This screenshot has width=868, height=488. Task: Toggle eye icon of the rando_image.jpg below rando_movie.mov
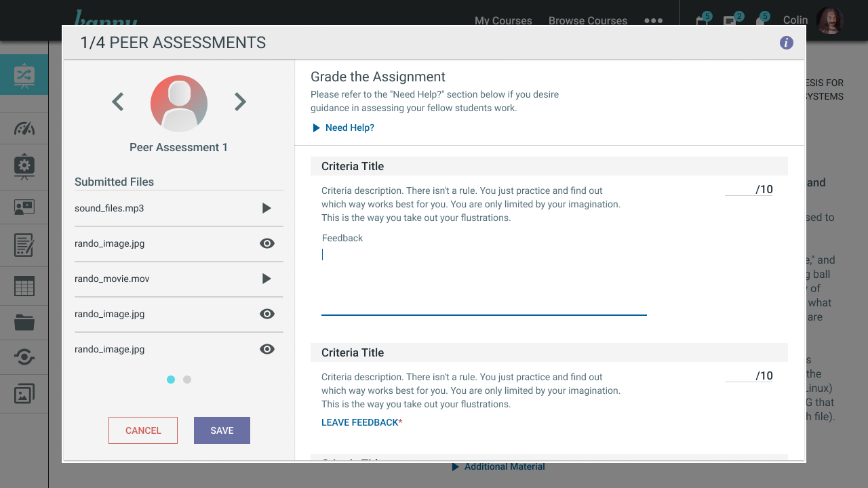(x=267, y=314)
